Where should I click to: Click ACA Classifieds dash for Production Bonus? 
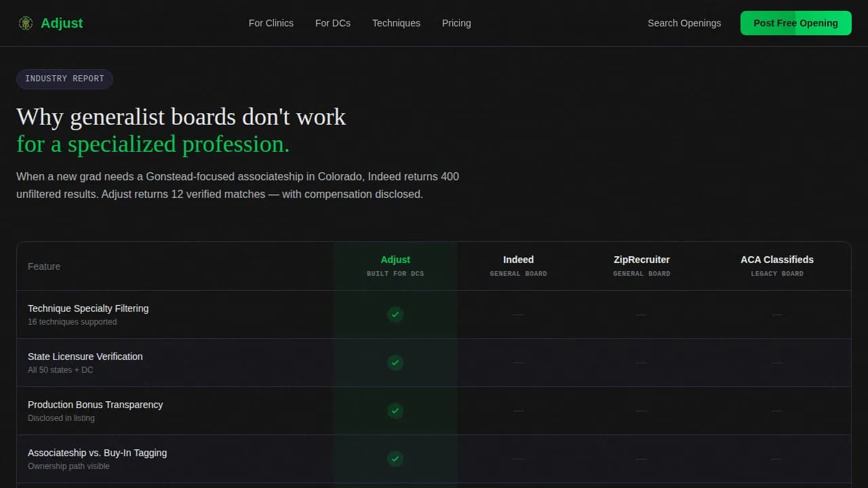tap(777, 411)
